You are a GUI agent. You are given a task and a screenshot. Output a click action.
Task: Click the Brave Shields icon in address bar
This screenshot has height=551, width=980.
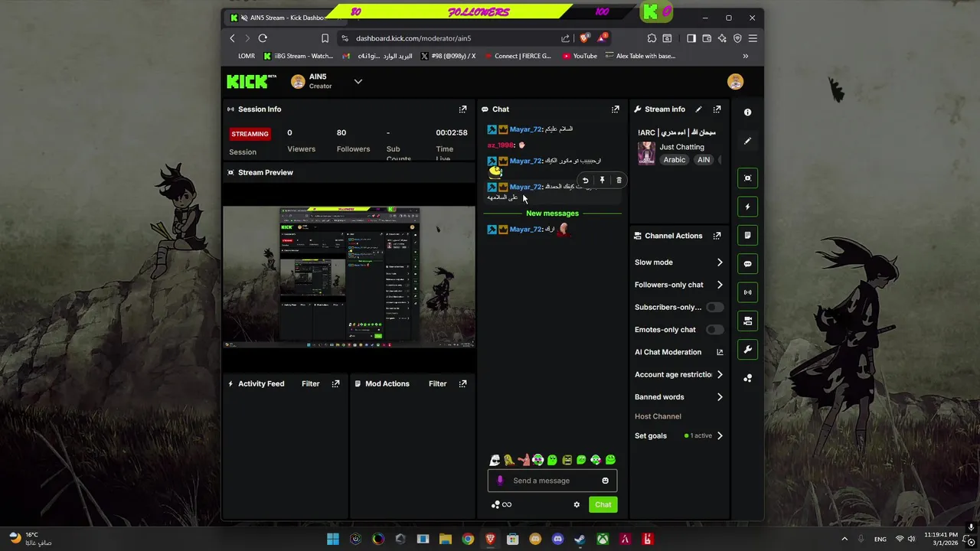point(585,38)
